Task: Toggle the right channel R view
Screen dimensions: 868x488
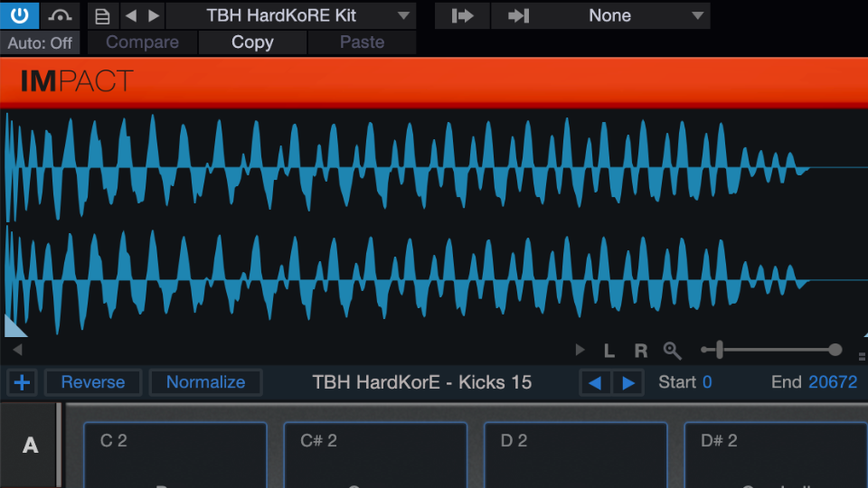Action: tap(640, 351)
